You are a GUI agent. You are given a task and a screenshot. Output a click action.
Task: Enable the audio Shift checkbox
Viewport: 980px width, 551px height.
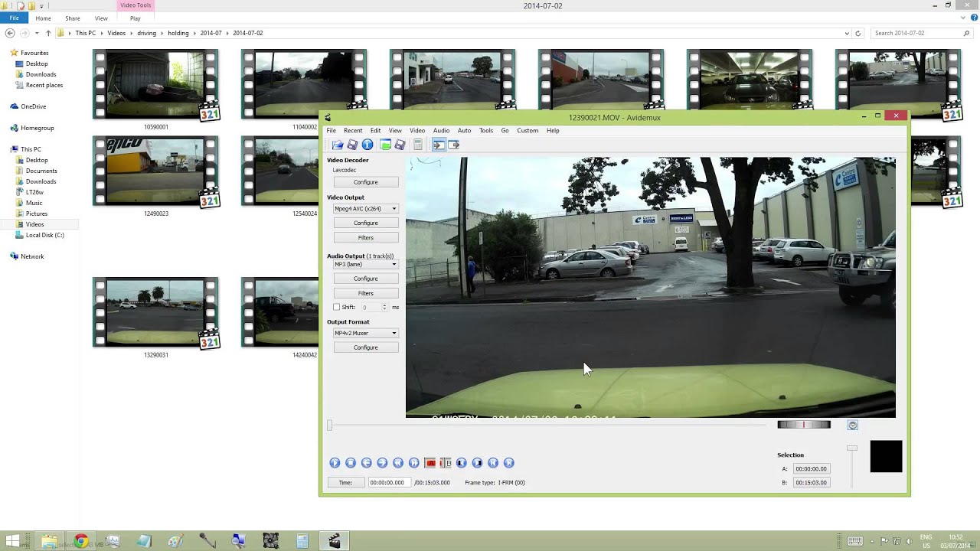pos(336,307)
